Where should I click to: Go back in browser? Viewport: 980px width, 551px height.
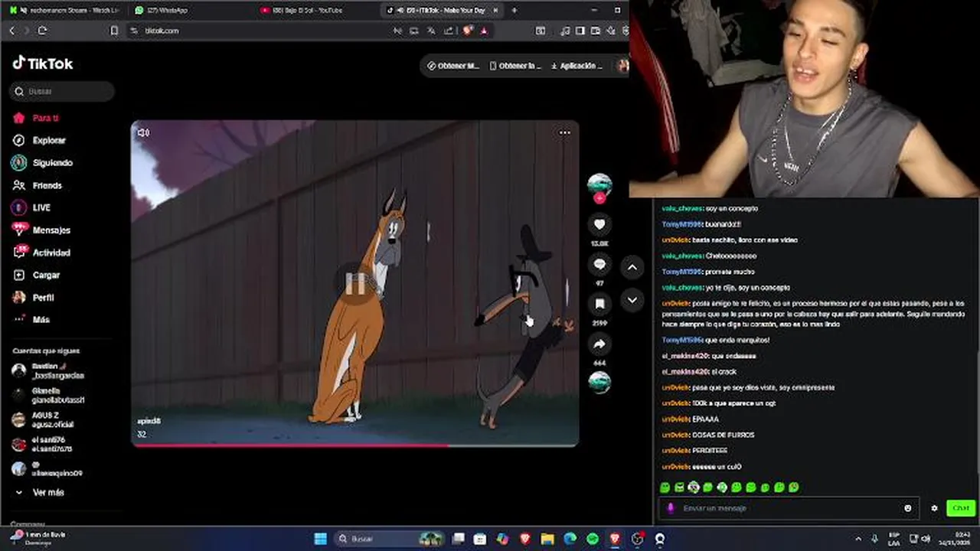11,31
